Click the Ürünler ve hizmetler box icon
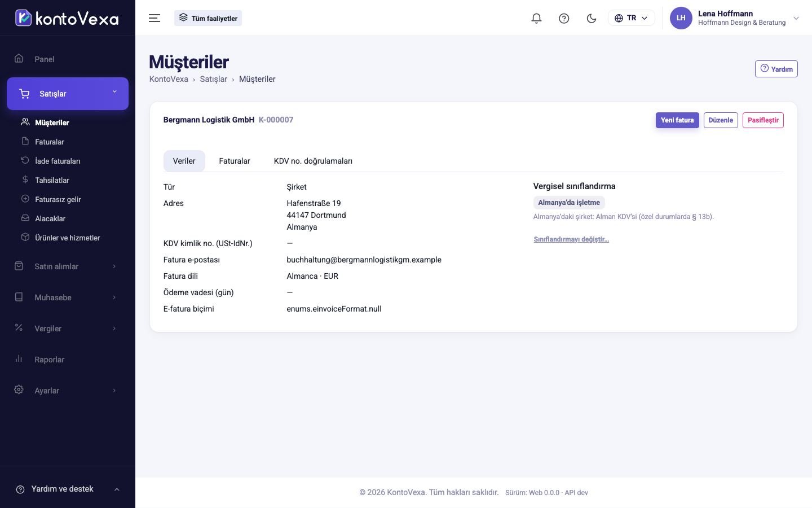The height and width of the screenshot is (508, 812). pos(25,237)
